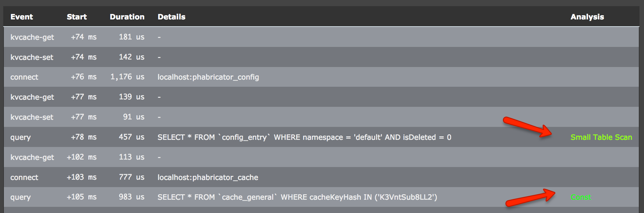Click the Details column header
The width and height of the screenshot is (644, 213).
click(171, 17)
